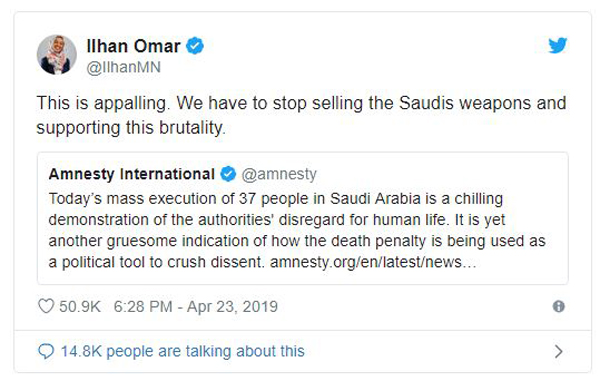Screen dimensions: 600x381
Task: Click Amnesty International's verified badge
Action: 228,174
